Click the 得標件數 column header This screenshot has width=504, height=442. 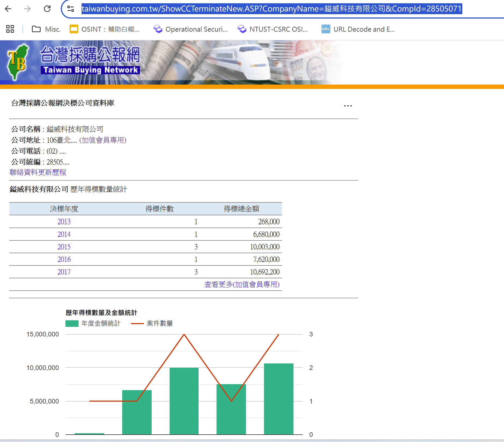(160, 209)
